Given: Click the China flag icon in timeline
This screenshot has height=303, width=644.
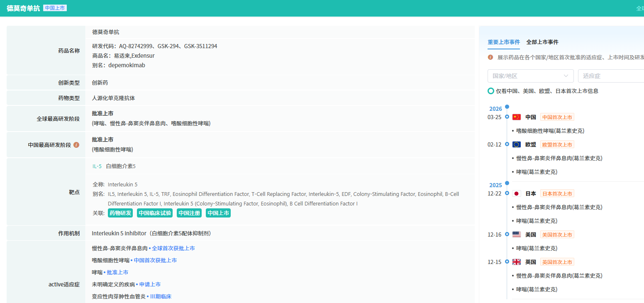Looking at the screenshot, I should 517,117.
